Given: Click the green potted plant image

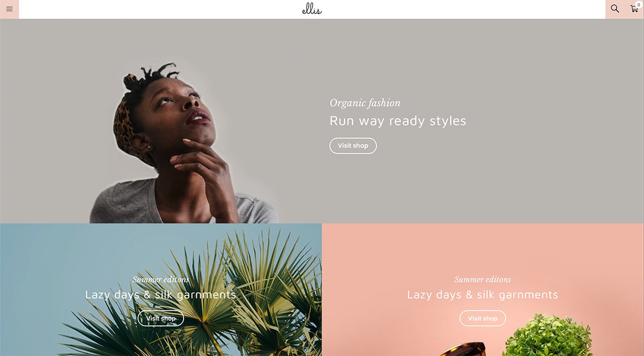Looking at the screenshot, I should click(x=547, y=336).
